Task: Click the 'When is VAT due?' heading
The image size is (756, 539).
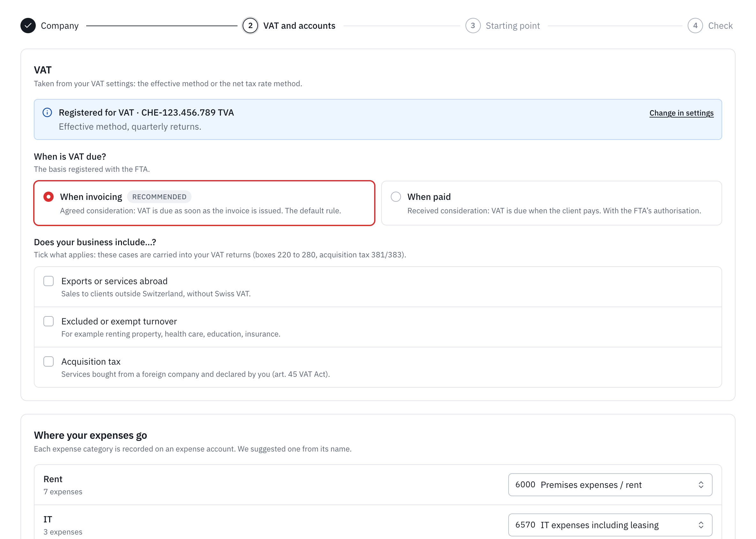Action: [70, 156]
